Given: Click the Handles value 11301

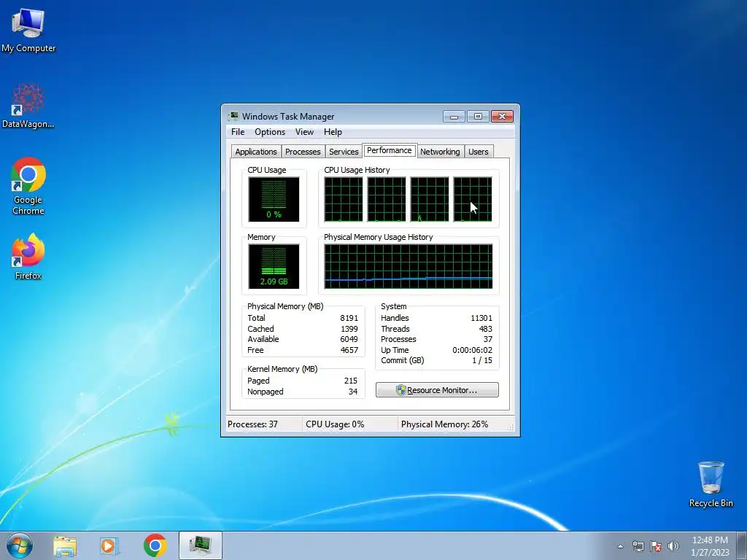Looking at the screenshot, I should point(481,318).
